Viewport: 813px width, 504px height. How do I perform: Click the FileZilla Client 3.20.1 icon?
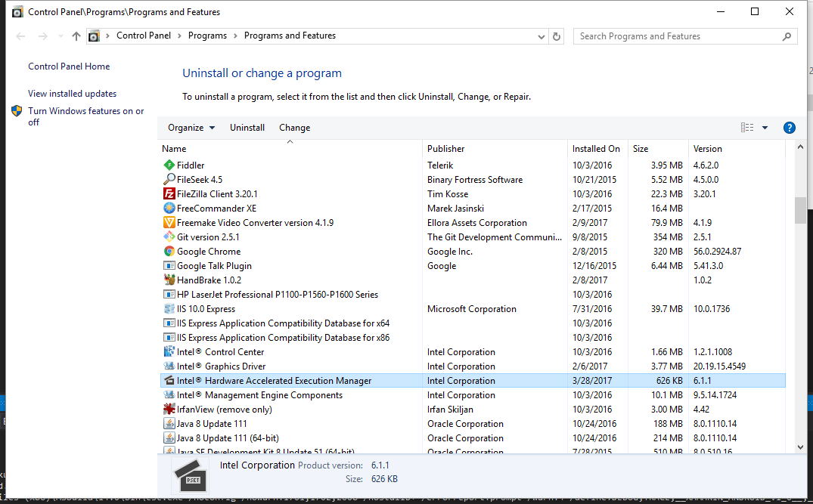pyautogui.click(x=169, y=193)
